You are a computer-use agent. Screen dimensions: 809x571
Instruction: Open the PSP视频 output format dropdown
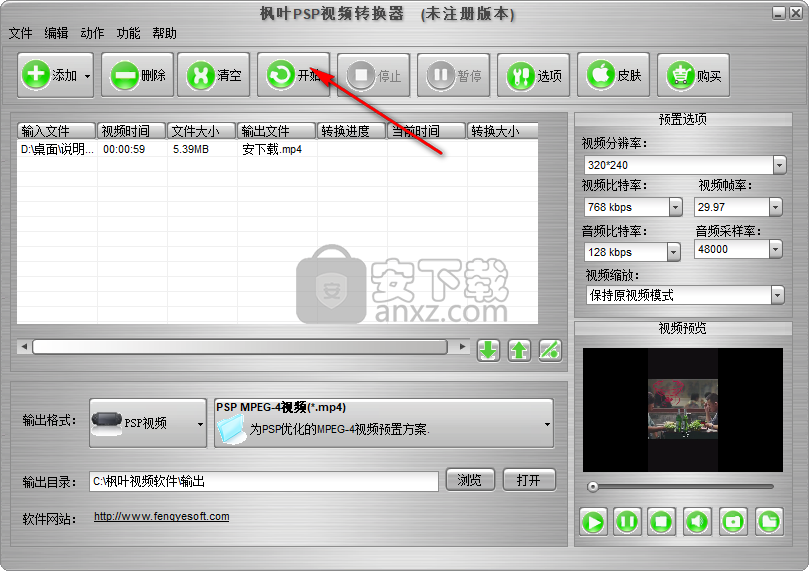[x=148, y=423]
